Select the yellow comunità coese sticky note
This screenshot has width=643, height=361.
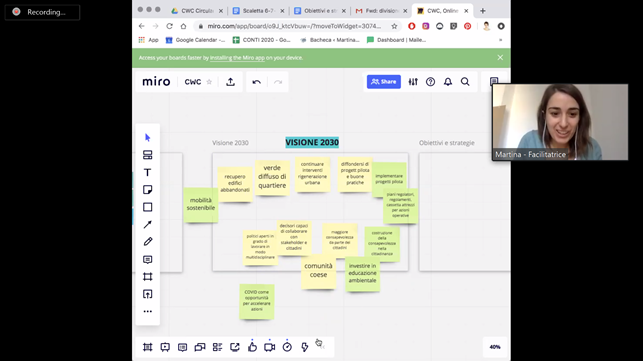[318, 271]
